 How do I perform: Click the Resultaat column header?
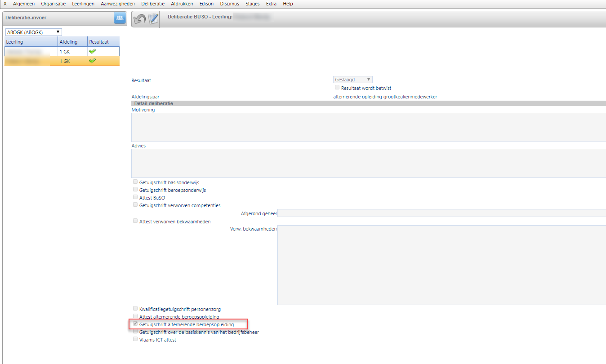pyautogui.click(x=103, y=42)
